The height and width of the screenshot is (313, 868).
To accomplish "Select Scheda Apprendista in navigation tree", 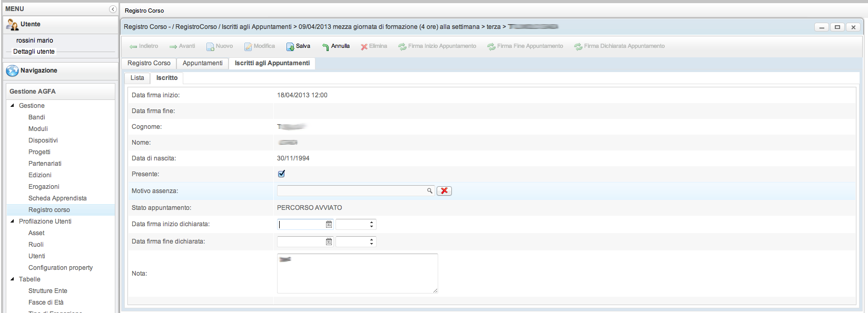I will tap(57, 198).
